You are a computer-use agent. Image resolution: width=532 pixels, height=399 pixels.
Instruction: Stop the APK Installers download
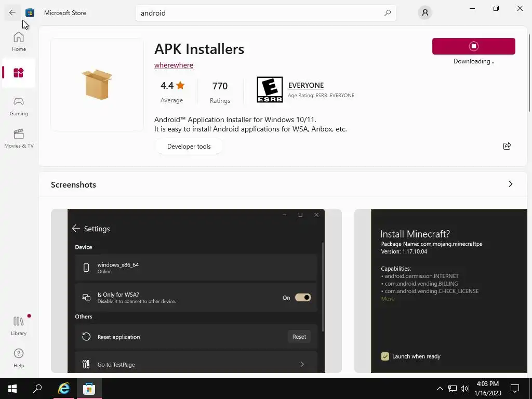point(474,46)
